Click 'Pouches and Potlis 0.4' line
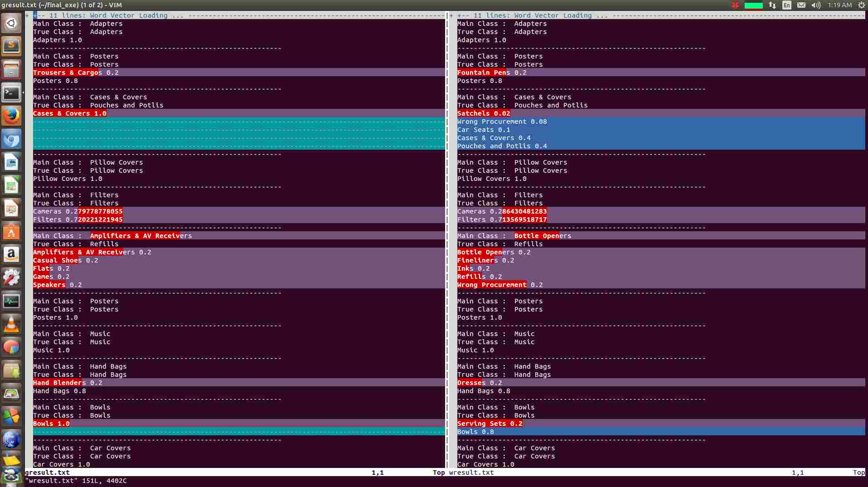The height and width of the screenshot is (487, 868). point(502,146)
